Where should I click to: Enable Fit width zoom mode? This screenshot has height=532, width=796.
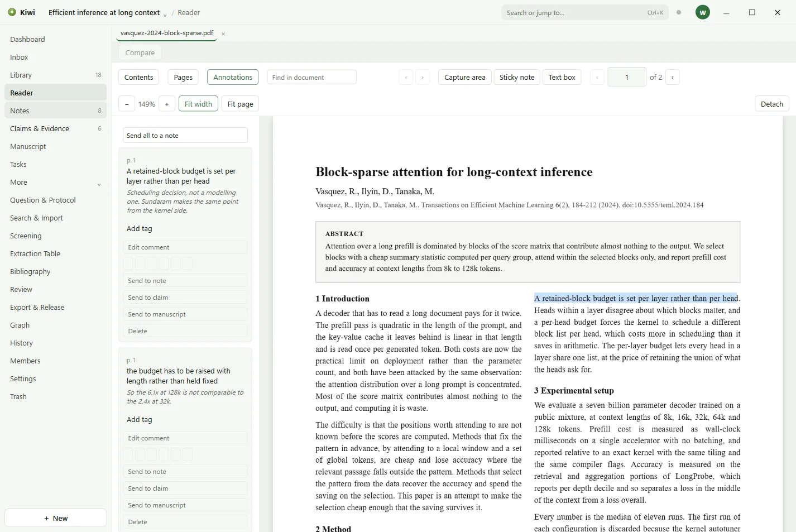coord(198,104)
